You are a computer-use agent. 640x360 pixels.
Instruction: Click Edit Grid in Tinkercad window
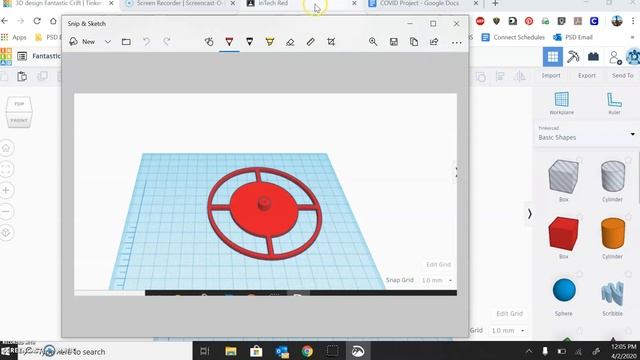tap(509, 313)
